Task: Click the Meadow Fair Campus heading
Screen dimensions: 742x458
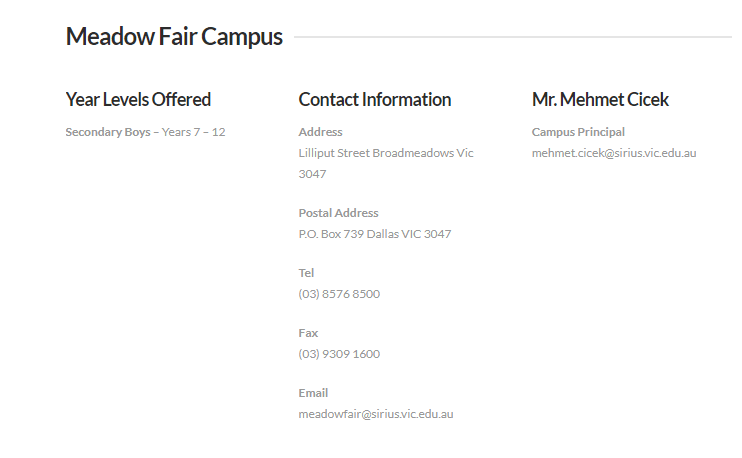Action: click(x=174, y=37)
